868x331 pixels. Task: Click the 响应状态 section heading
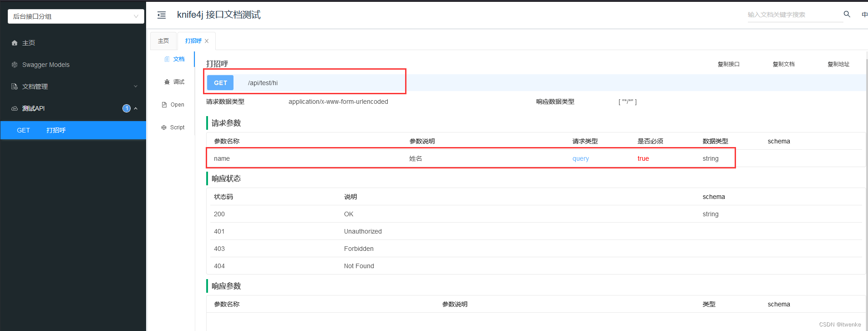pyautogui.click(x=226, y=178)
